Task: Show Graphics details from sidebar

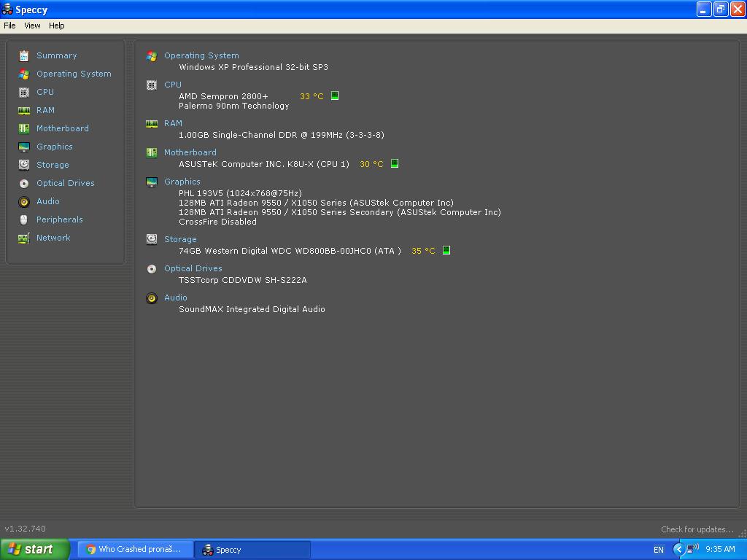Action: tap(54, 147)
